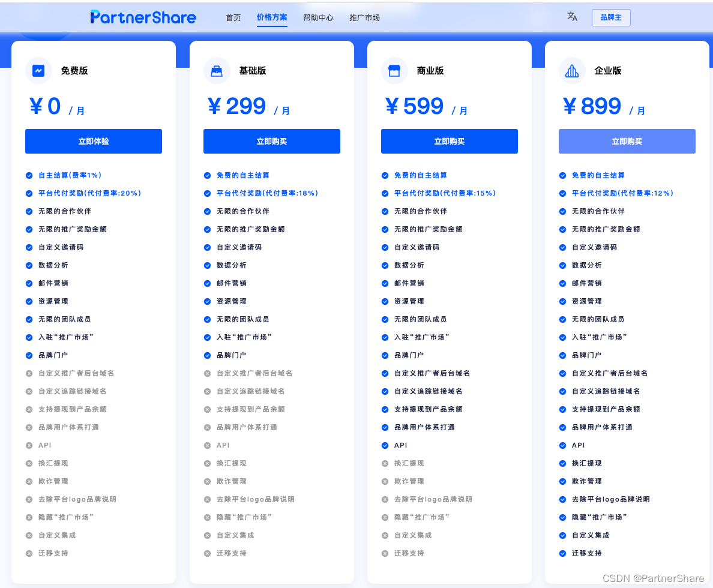The width and height of the screenshot is (713, 588).
Task: Click the ¥299 price
Action: [237, 106]
